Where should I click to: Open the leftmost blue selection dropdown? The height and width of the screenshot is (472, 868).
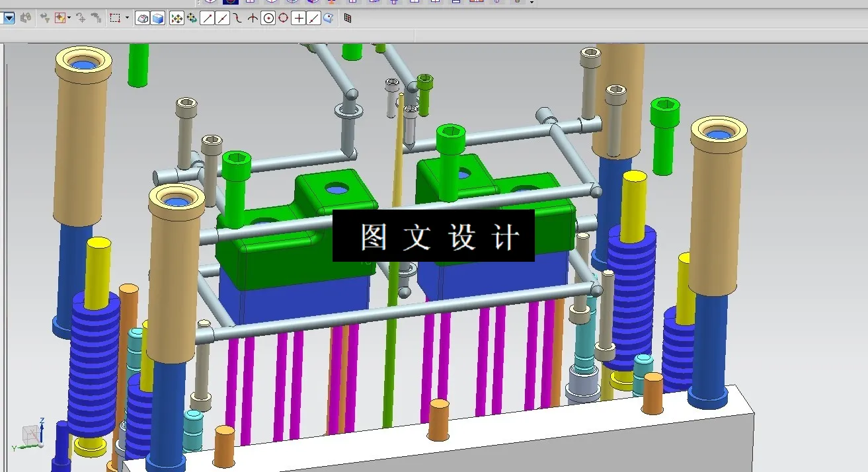click(x=9, y=18)
